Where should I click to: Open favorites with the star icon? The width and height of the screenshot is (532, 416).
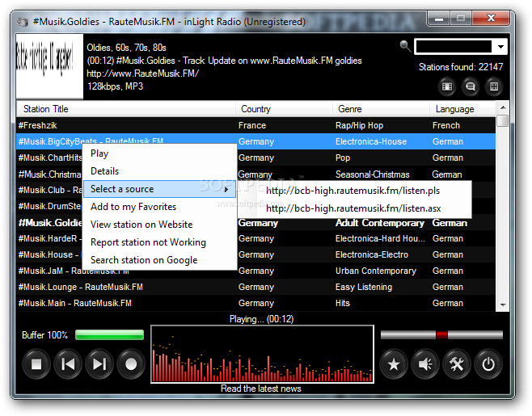(394, 364)
